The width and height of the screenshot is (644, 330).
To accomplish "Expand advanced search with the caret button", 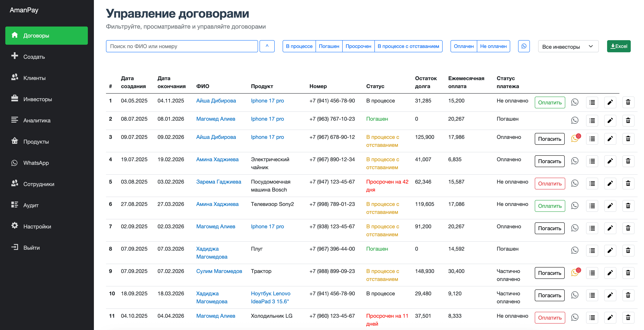I will (267, 46).
